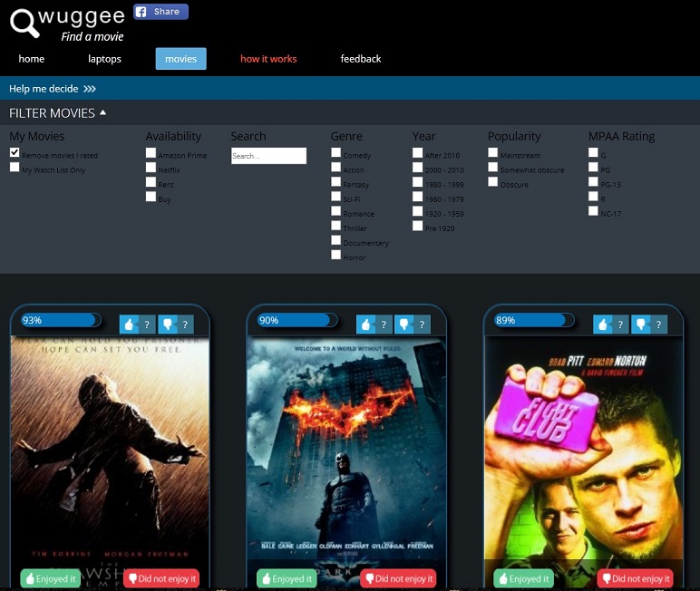Filter by Thriller genre
Image resolution: width=700 pixels, height=591 pixels.
pyautogui.click(x=336, y=226)
